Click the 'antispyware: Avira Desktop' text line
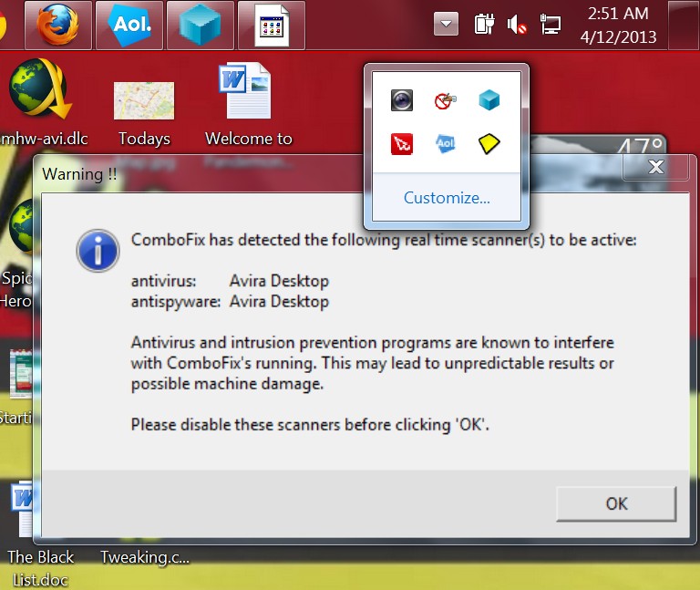The image size is (700, 590). (230, 302)
